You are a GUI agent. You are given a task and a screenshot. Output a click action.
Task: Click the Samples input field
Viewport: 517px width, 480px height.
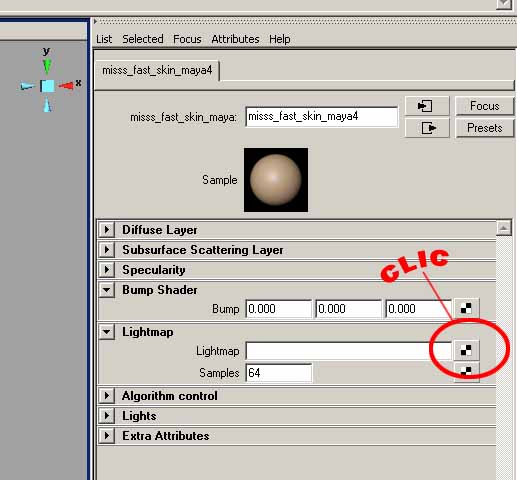click(x=279, y=373)
